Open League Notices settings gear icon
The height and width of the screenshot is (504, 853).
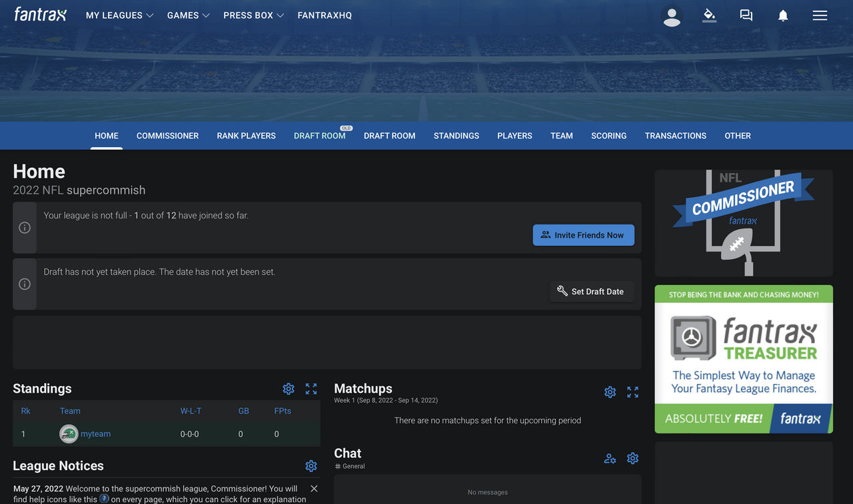pos(311,466)
